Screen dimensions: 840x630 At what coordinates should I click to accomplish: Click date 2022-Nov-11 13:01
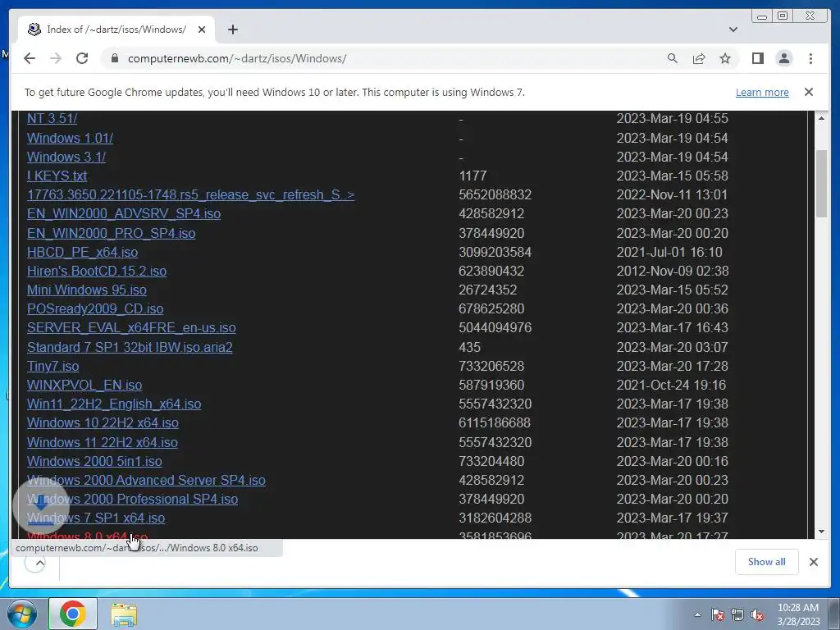tap(672, 194)
